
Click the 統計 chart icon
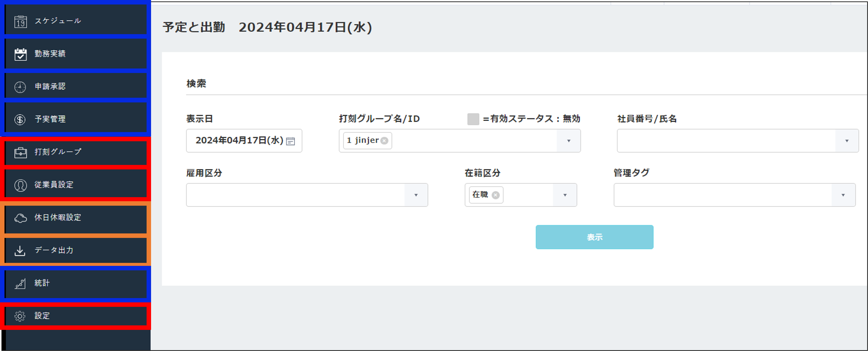pyautogui.click(x=20, y=284)
